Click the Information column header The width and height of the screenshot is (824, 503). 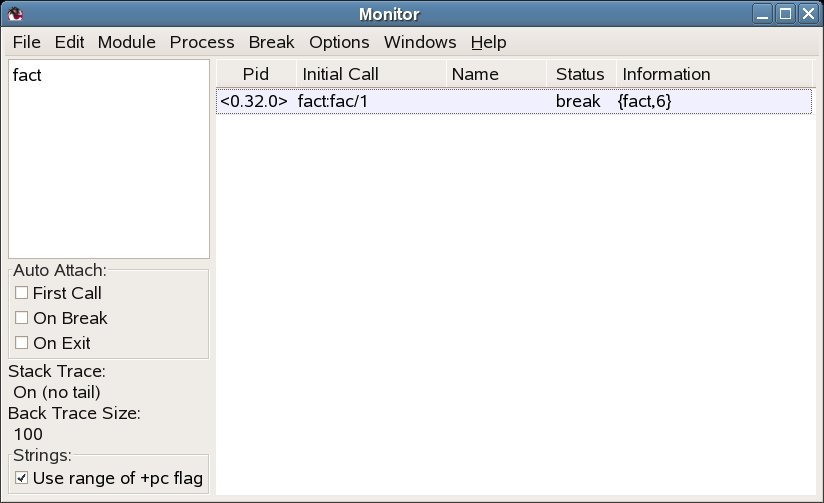[666, 74]
